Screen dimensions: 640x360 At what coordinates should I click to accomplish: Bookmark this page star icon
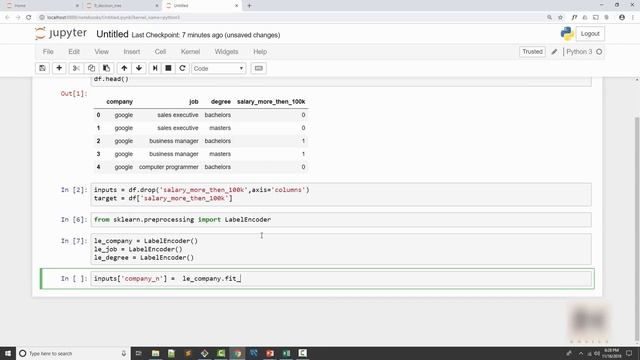(x=560, y=17)
